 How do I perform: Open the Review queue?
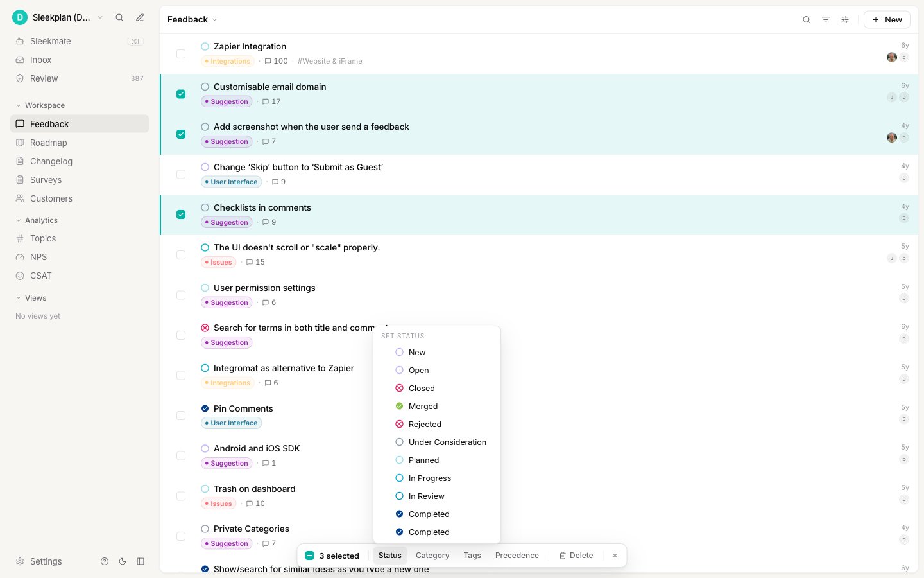80,78
